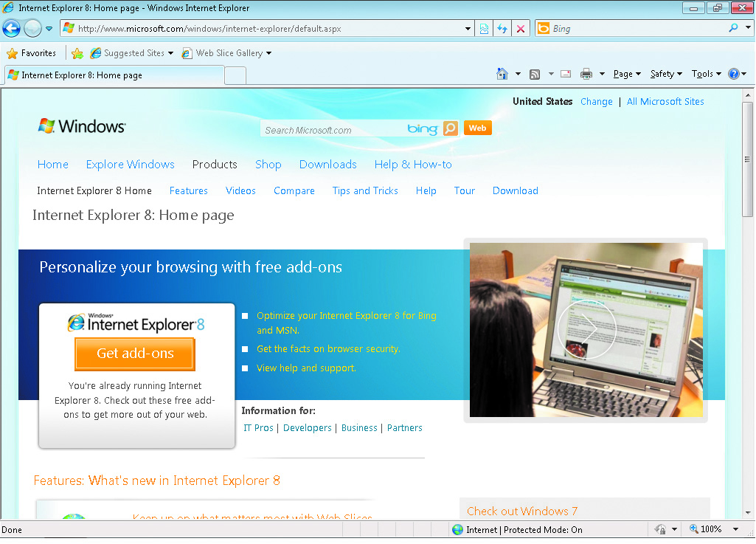Refresh the page with the Refresh icon
This screenshot has height=544, width=756.
(x=502, y=29)
